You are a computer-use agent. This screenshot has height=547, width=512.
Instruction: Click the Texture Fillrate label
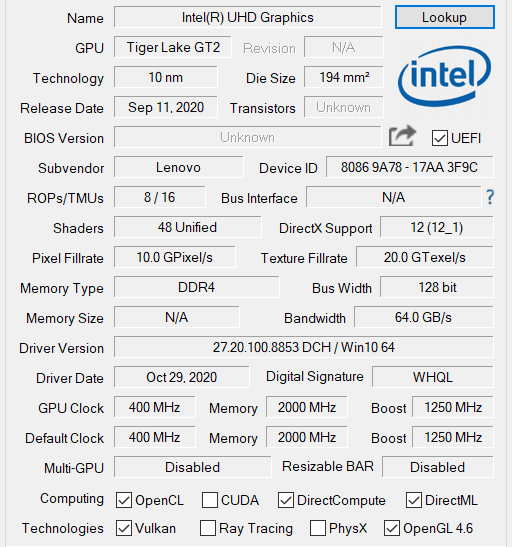[304, 258]
